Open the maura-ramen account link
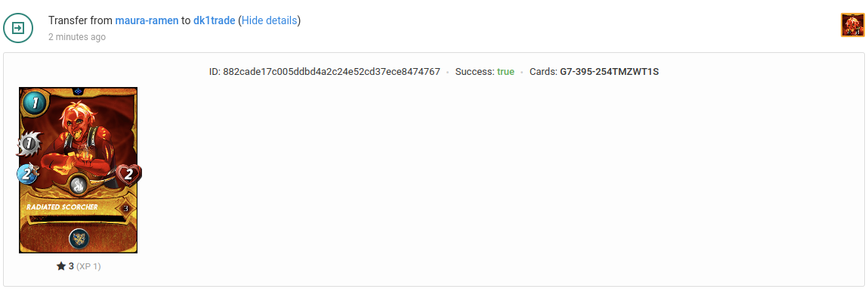 click(x=147, y=20)
